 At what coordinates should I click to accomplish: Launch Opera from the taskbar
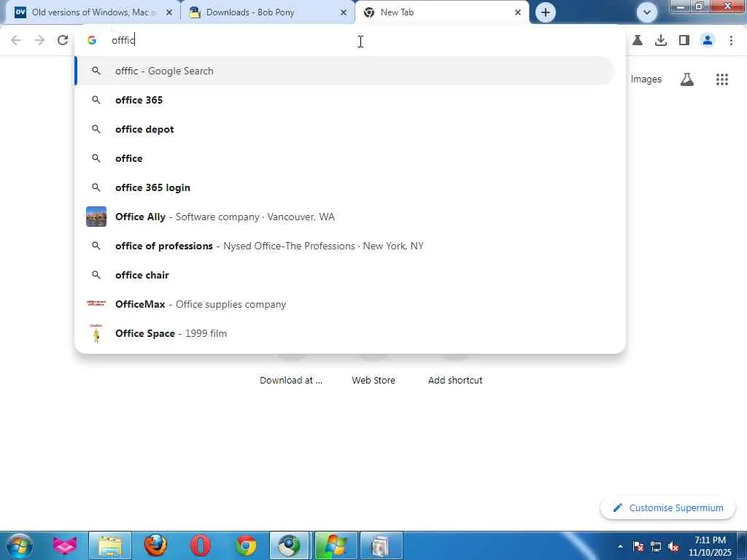click(x=201, y=545)
